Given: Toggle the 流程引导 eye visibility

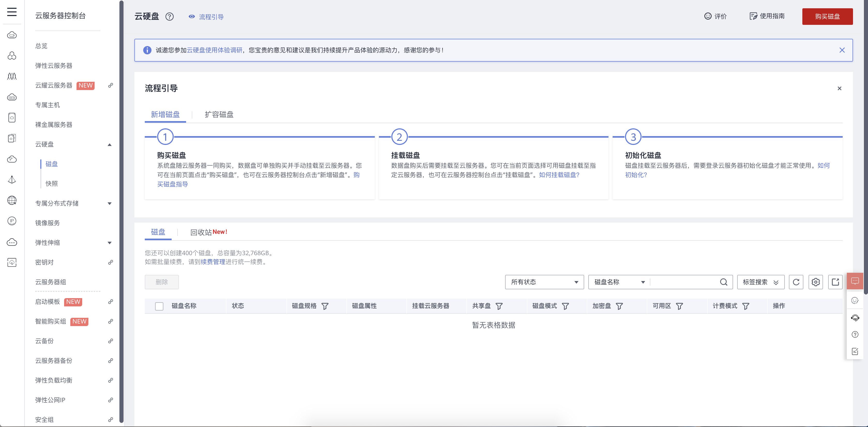Looking at the screenshot, I should [191, 17].
